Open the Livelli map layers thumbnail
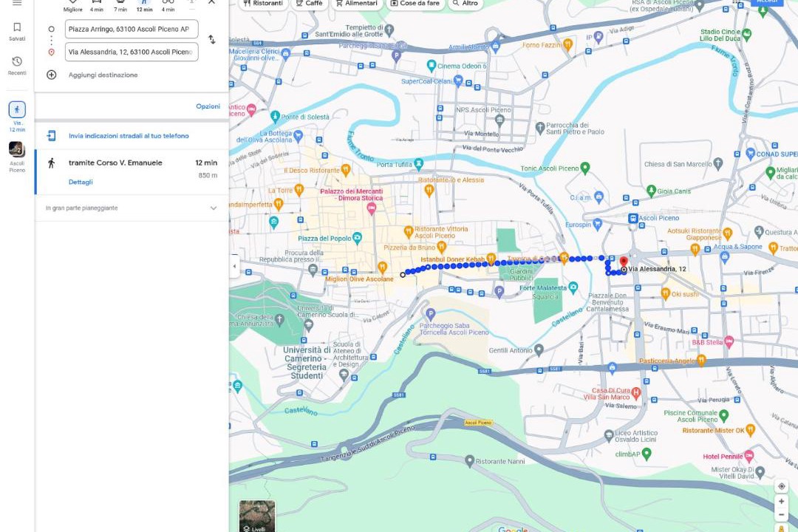 click(x=257, y=516)
